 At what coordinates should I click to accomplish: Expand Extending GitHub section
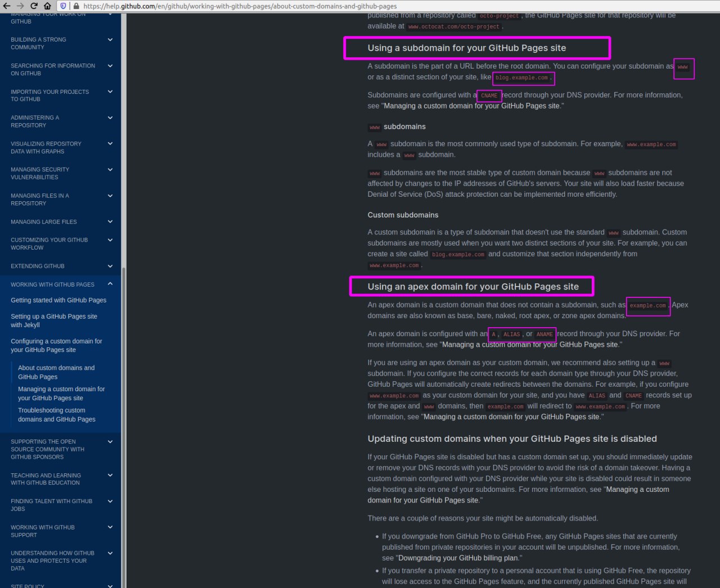pos(110,266)
